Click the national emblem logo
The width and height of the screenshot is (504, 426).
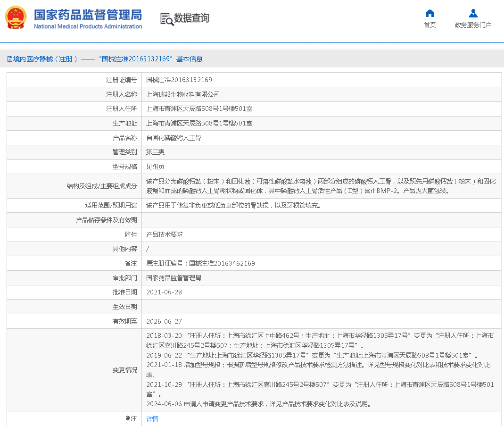coord(16,17)
